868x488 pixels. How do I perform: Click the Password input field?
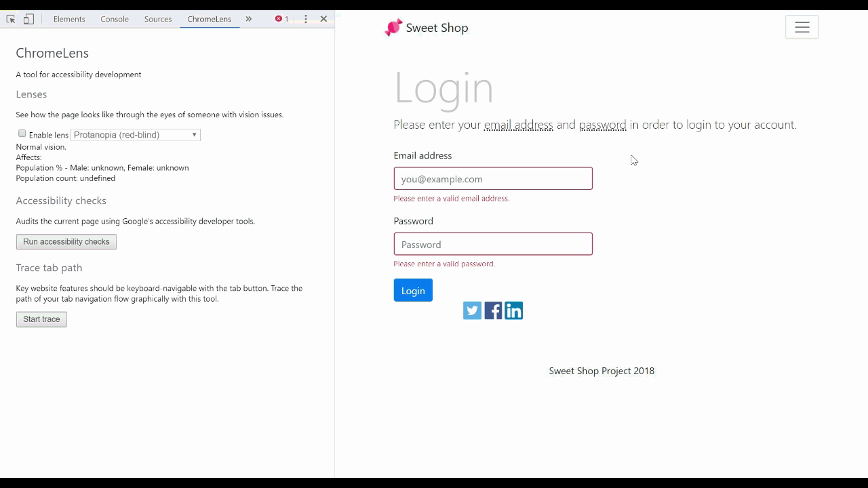[x=493, y=244]
